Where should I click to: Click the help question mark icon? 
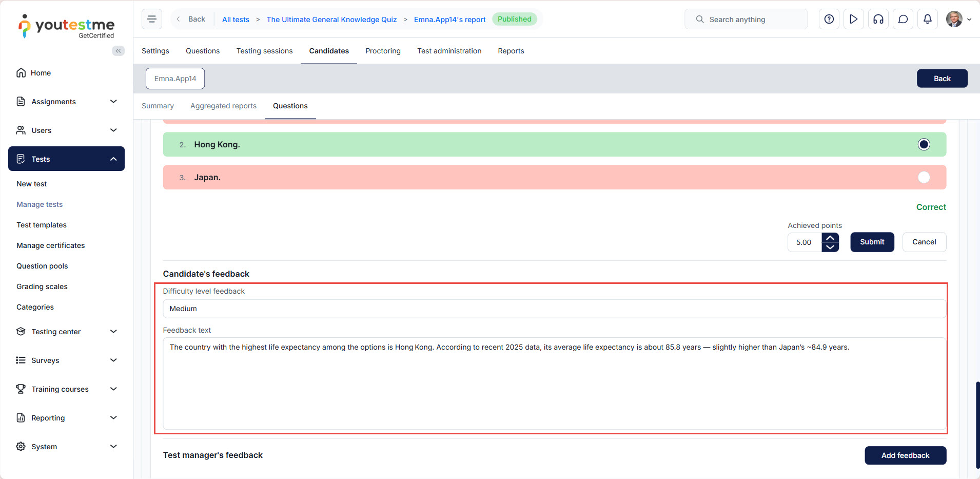(x=829, y=19)
